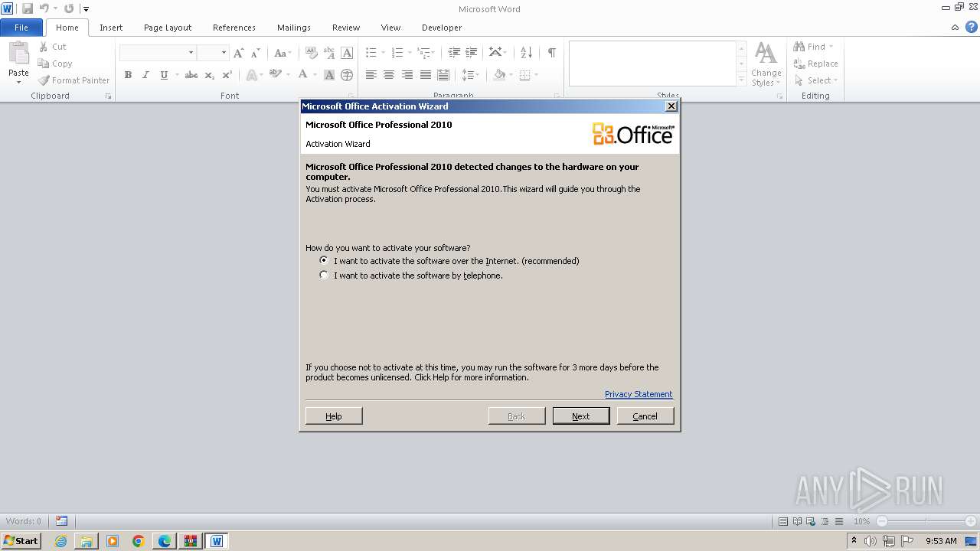
Task: Click the Clear Formatting icon
Action: pos(312,53)
